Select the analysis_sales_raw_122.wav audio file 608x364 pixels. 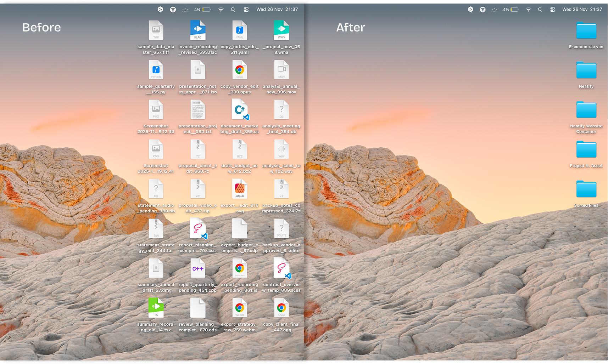tap(281, 149)
